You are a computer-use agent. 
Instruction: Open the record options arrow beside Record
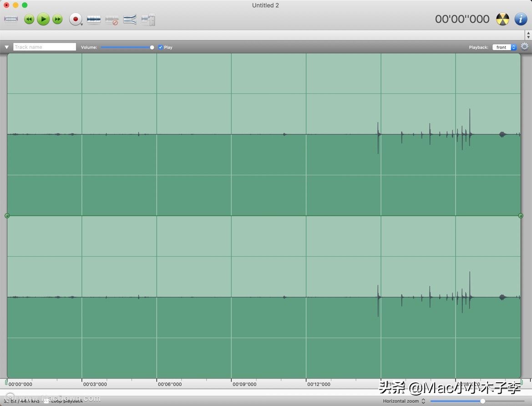(82, 25)
